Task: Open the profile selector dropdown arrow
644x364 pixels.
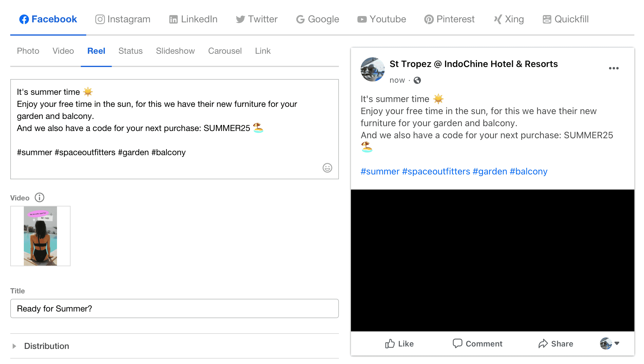Action: coord(617,343)
